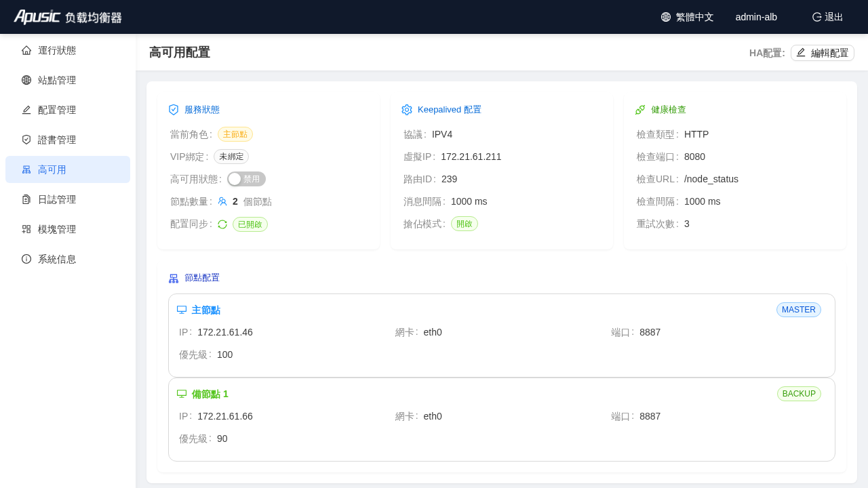The image size is (868, 488).
Task: Click the 開啟 tag beside 搶佔模式
Action: pos(465,224)
